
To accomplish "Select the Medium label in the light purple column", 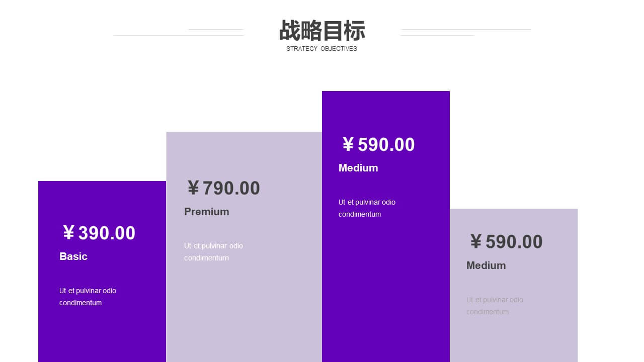I will 486,265.
